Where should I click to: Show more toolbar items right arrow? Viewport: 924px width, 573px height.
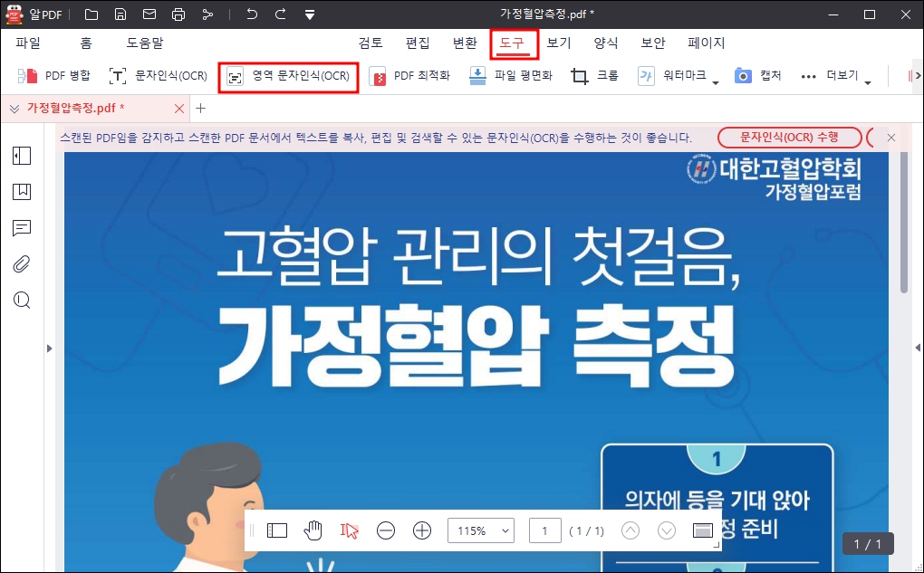(x=918, y=75)
